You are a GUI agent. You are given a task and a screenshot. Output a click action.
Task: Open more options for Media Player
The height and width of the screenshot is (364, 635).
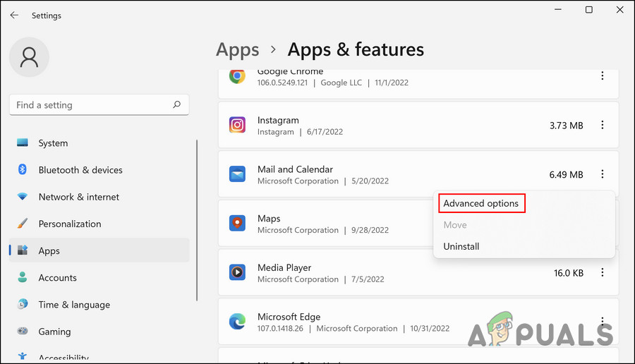(603, 272)
